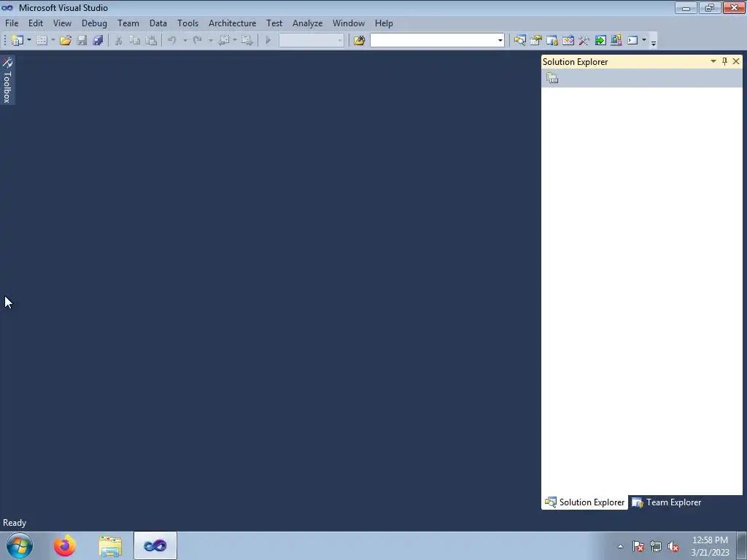Image resolution: width=747 pixels, height=560 pixels.
Task: Expand the New Project dropdown arrow
Action: click(x=29, y=41)
